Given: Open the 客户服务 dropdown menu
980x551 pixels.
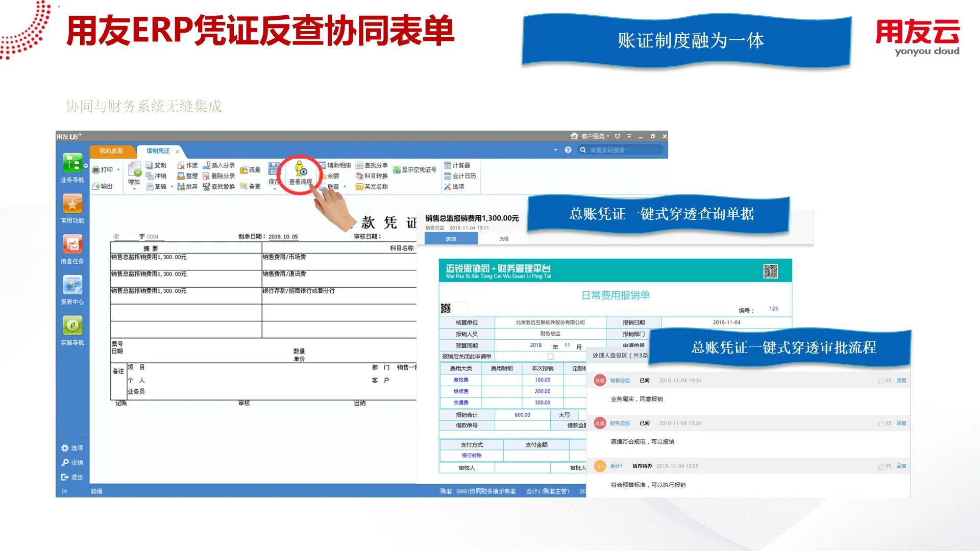Looking at the screenshot, I should 591,136.
